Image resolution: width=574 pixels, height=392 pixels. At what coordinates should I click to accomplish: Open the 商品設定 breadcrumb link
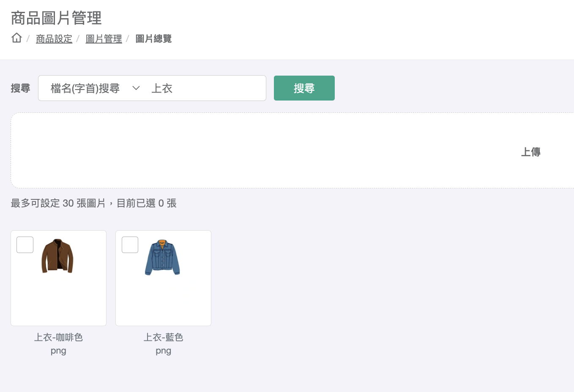pyautogui.click(x=54, y=39)
